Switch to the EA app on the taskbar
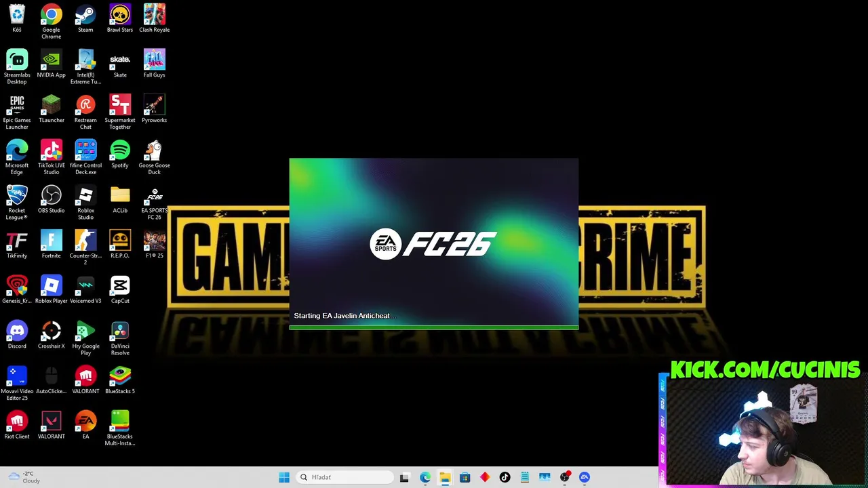The width and height of the screenshot is (868, 488). (585, 477)
